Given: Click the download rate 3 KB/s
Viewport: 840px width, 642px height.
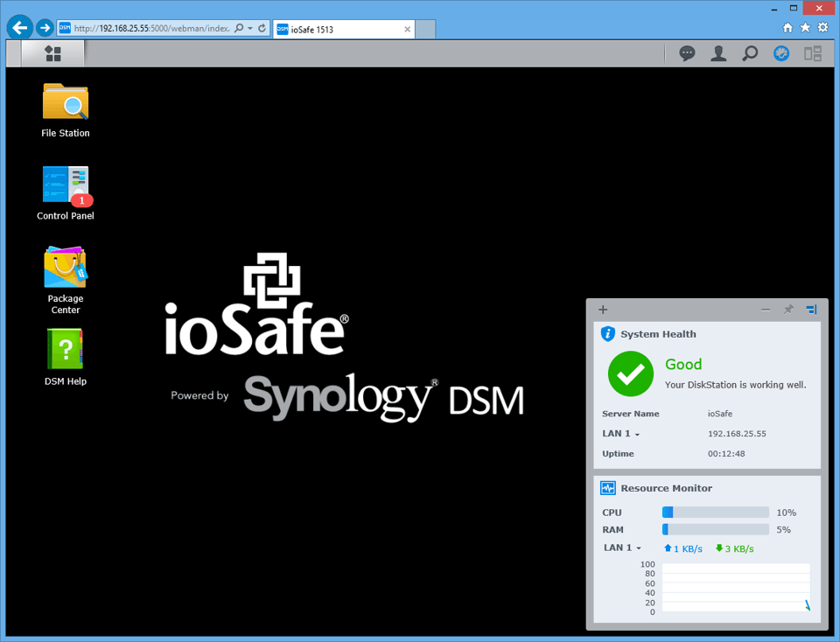Looking at the screenshot, I should [x=734, y=548].
